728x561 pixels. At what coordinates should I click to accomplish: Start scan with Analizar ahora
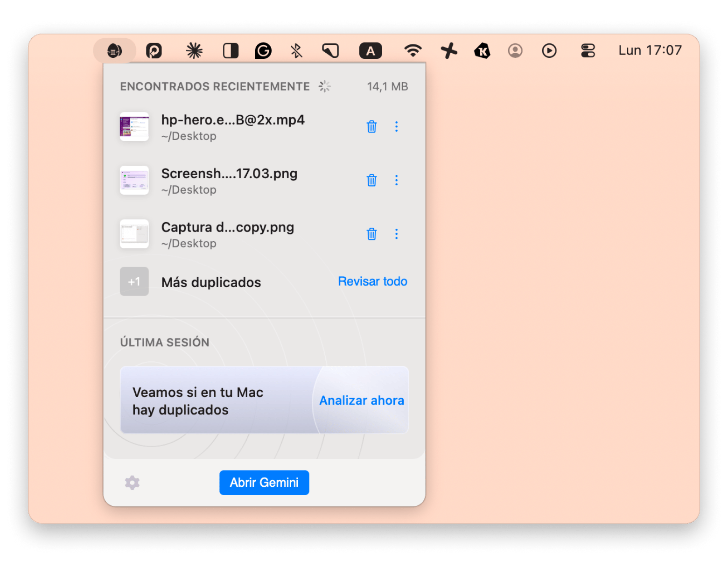(x=362, y=400)
